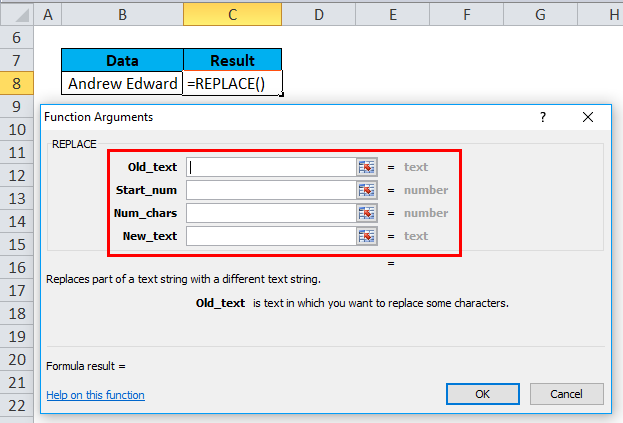Click the range selector icon for Num_chars
This screenshot has height=423, width=623.
[366, 213]
